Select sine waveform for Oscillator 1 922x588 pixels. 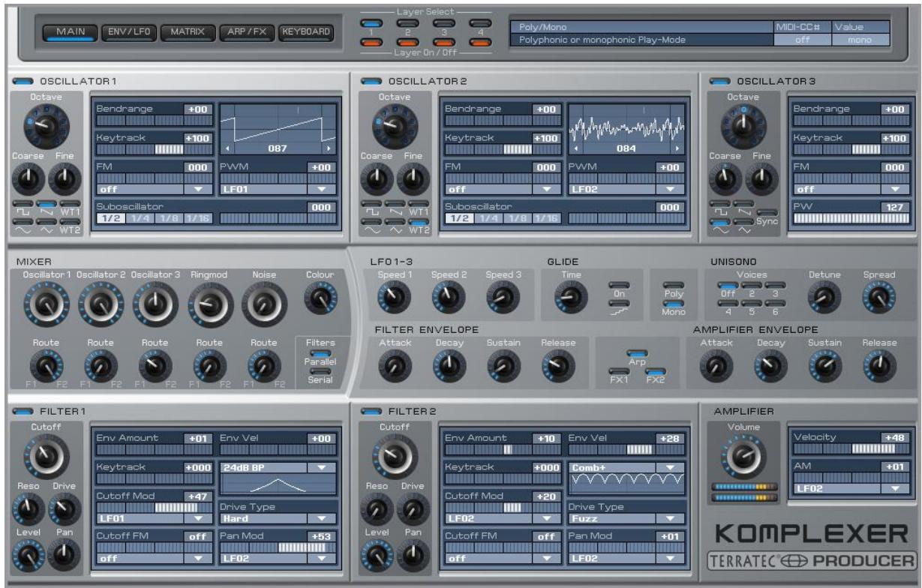[x=23, y=223]
